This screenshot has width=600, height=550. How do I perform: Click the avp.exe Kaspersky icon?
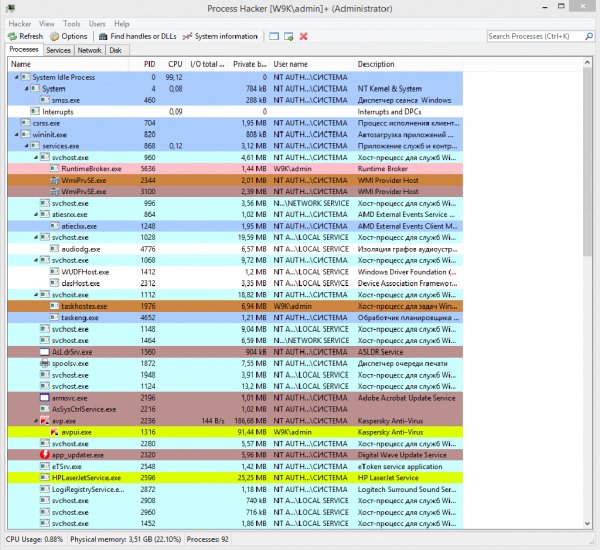pos(45,421)
